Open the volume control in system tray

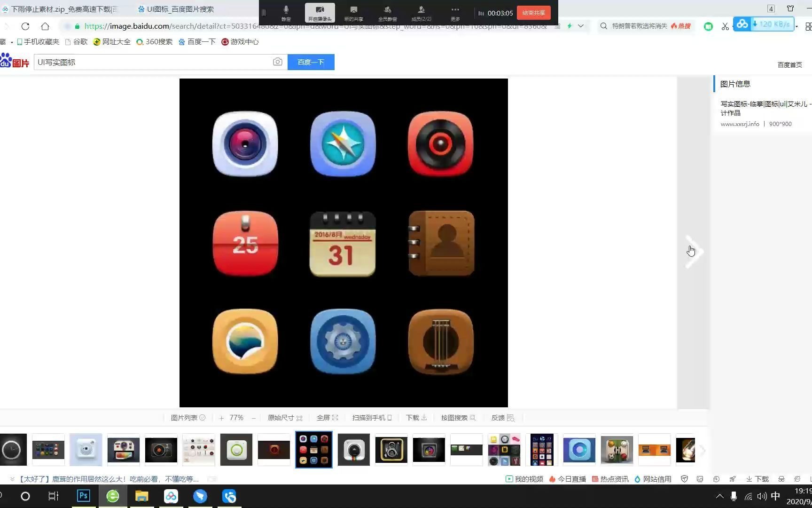(x=762, y=496)
